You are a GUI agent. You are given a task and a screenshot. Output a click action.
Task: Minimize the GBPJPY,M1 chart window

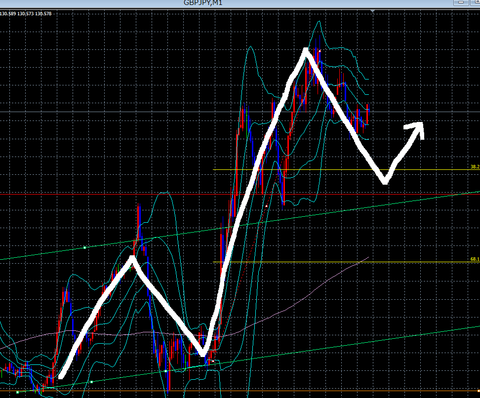pyautogui.click(x=461, y=2)
